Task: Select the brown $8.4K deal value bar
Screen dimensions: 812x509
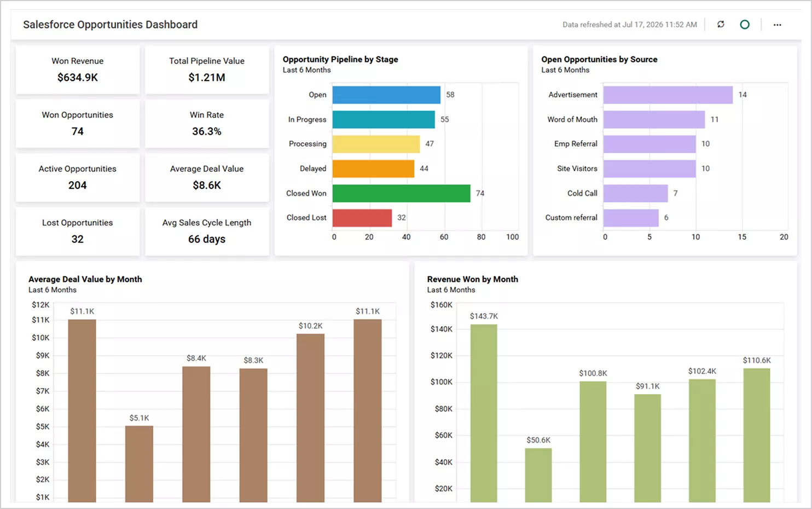Action: point(196,434)
